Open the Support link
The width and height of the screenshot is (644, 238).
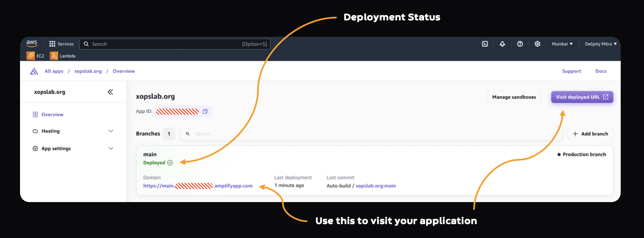click(571, 71)
